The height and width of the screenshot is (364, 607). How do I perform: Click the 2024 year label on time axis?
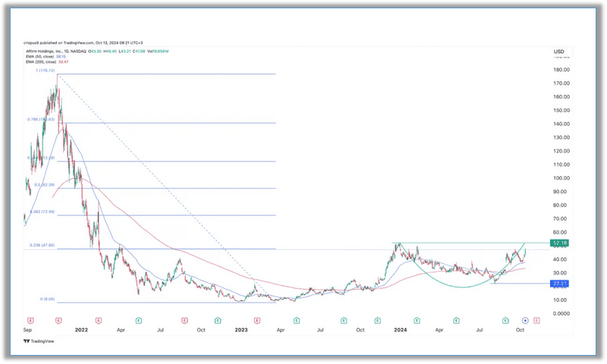tap(401, 330)
